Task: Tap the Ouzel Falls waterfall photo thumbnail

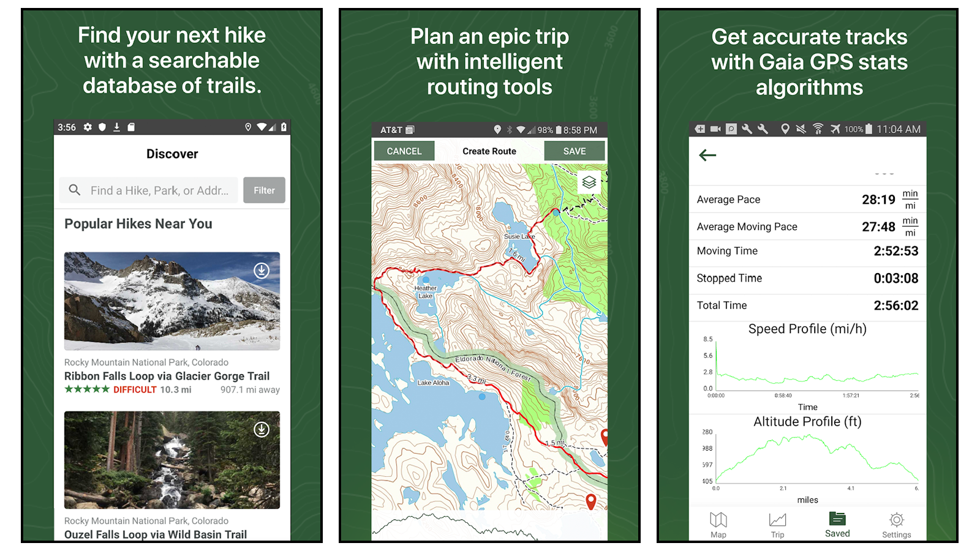Action: click(171, 460)
